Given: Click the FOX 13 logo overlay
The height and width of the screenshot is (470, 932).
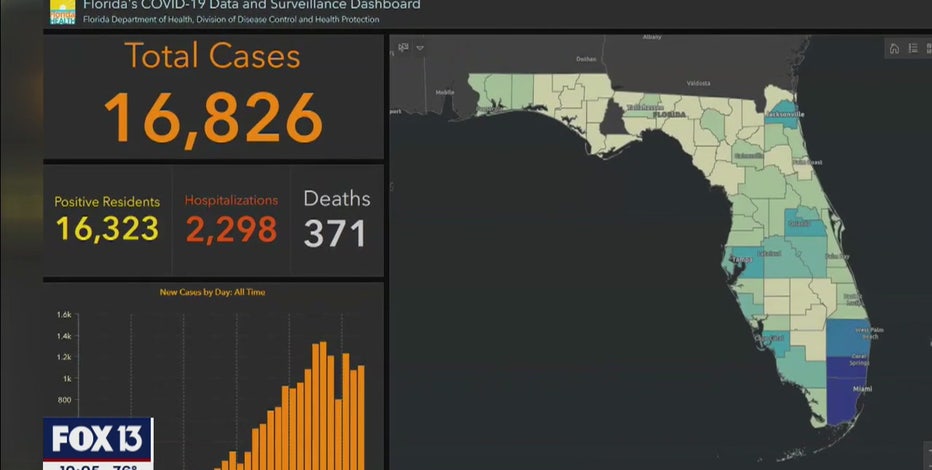Looking at the screenshot, I should point(97,440).
